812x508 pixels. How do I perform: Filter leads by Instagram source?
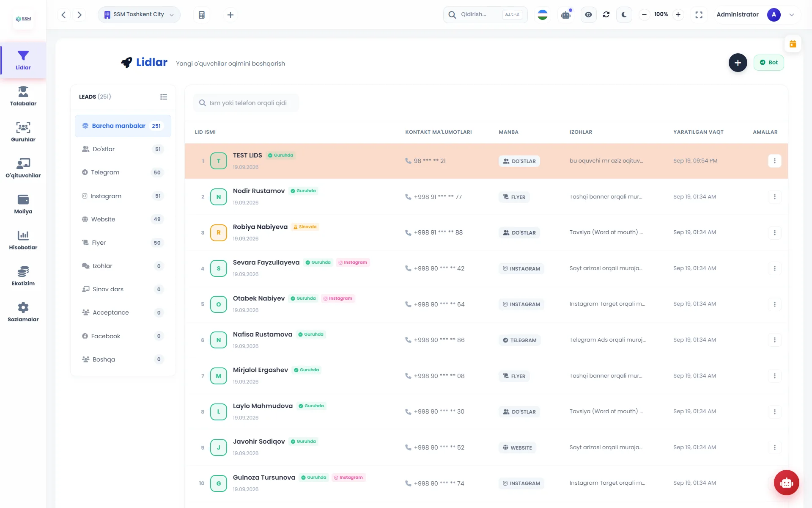pos(123,196)
